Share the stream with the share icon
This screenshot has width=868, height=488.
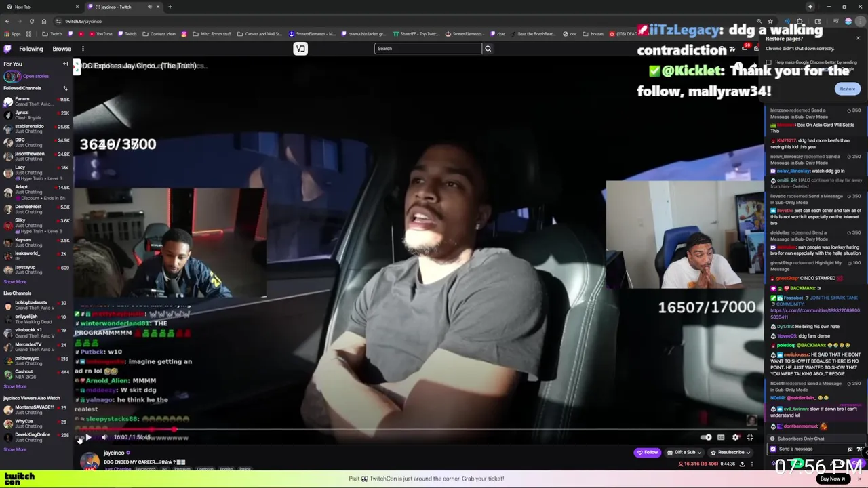click(742, 464)
